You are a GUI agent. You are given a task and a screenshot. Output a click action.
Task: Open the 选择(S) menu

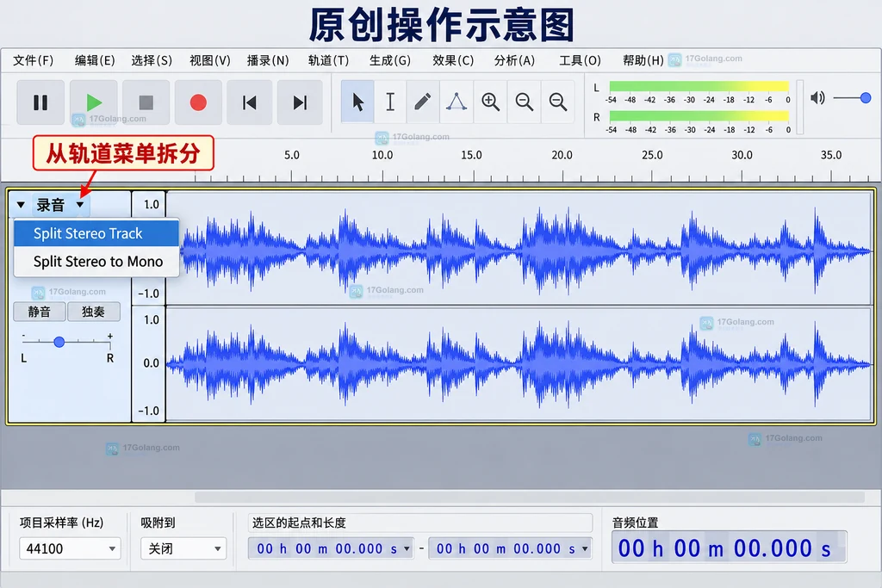pos(152,60)
